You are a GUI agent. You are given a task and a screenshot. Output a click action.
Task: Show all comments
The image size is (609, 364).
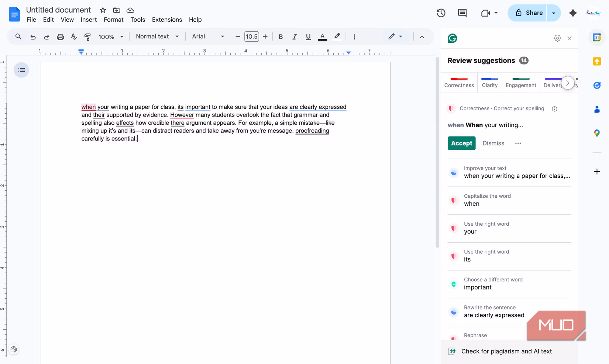coord(462,13)
